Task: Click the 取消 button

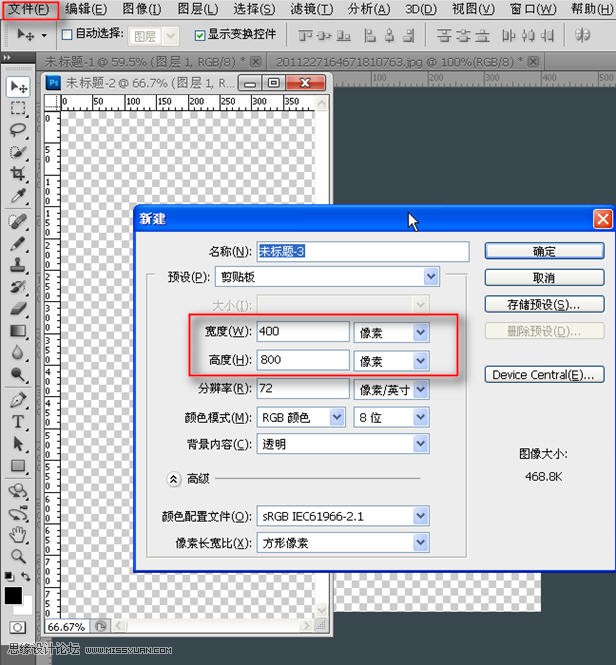Action: click(x=544, y=278)
